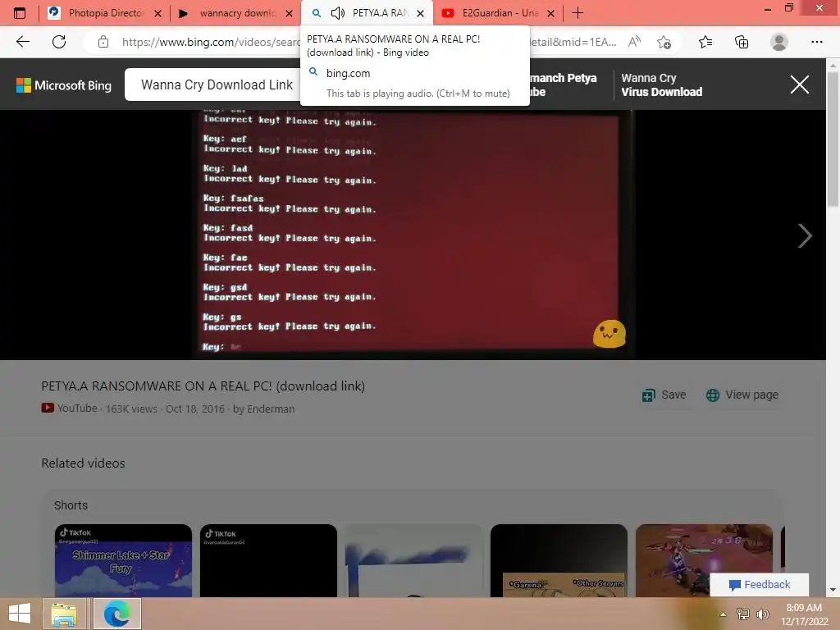Screen dimensions: 840x630
Task: Go to next video with chevron
Action: pyautogui.click(x=805, y=235)
